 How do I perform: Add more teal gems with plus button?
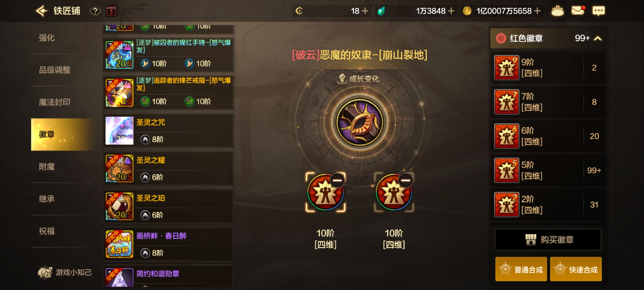[451, 11]
